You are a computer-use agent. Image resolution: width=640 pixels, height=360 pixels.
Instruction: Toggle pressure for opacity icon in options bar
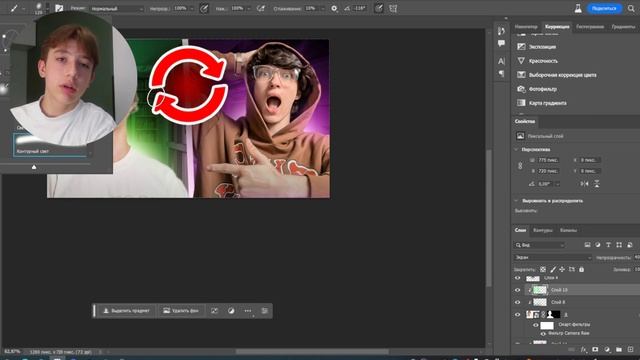[204, 8]
